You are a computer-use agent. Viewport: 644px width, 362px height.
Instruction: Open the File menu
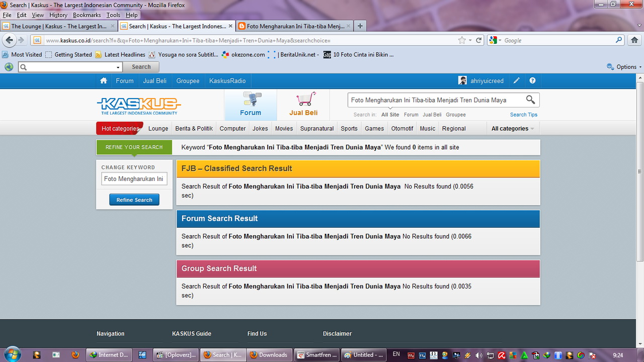pyautogui.click(x=7, y=15)
